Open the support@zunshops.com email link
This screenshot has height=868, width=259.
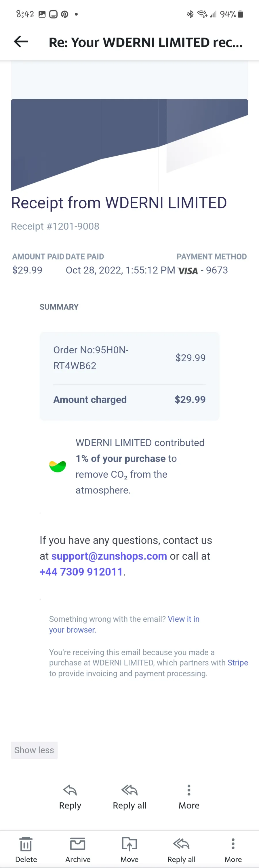pos(109,556)
